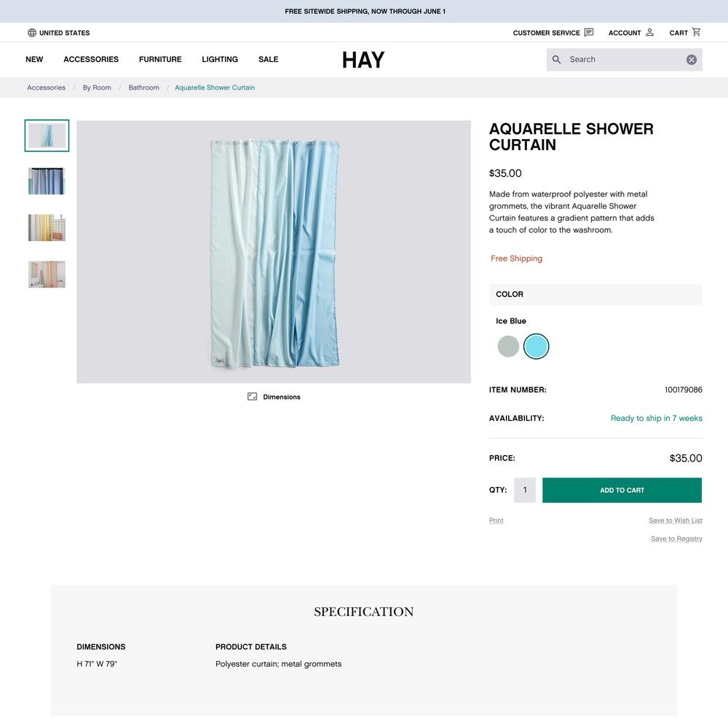Click the account person icon

coord(649,32)
